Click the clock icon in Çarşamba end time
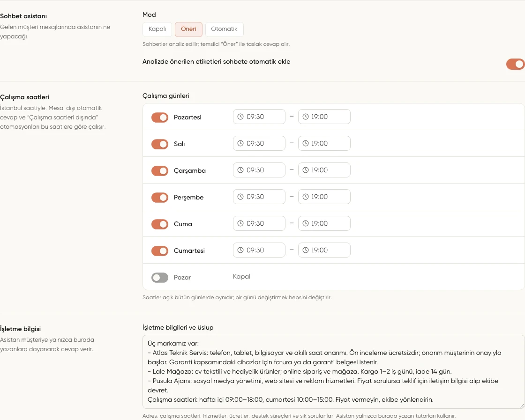The width and height of the screenshot is (525, 420). click(305, 170)
